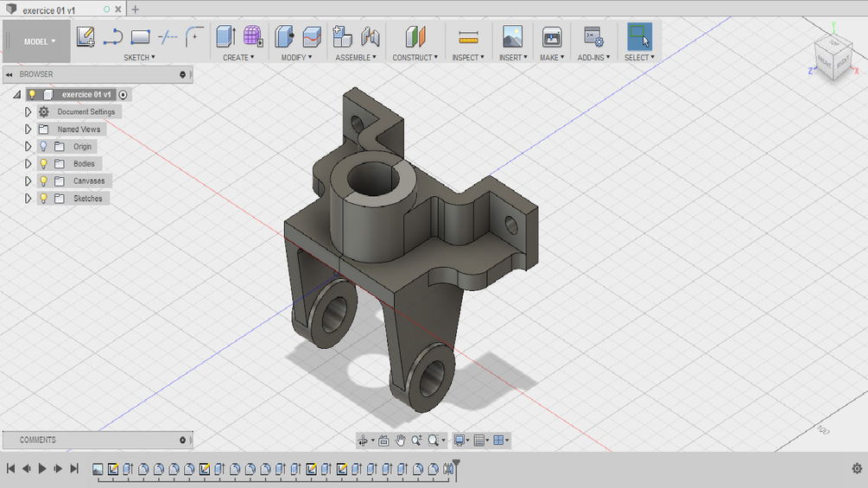The height and width of the screenshot is (488, 868).
Task: Hide the Canvases folder lightbulb
Action: tap(43, 181)
